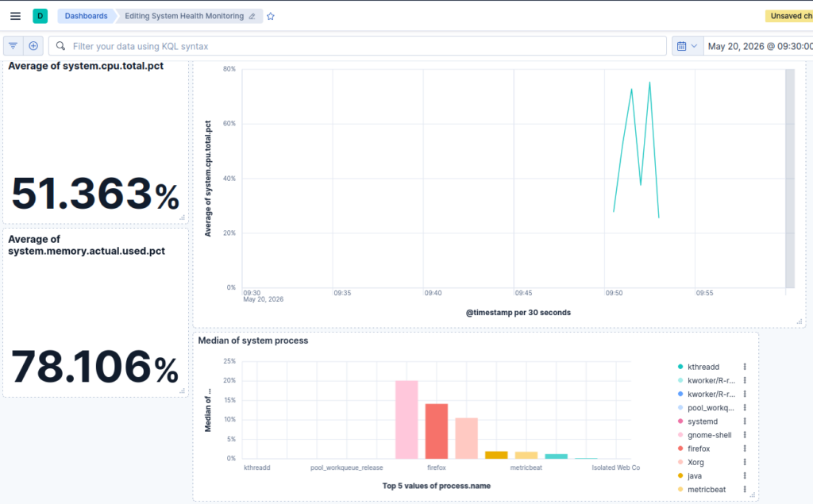The height and width of the screenshot is (504, 813).
Task: Click Average of system.memory.actual.used.pct title
Action: tap(87, 245)
